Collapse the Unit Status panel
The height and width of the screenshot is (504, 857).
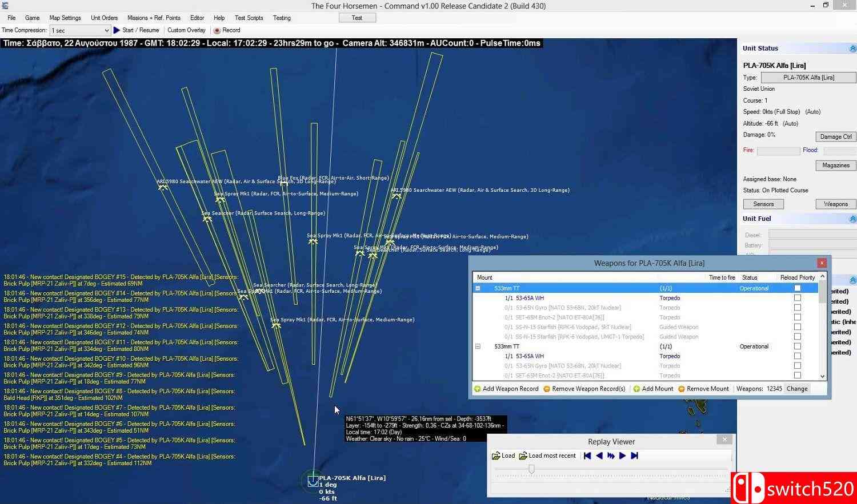point(852,49)
